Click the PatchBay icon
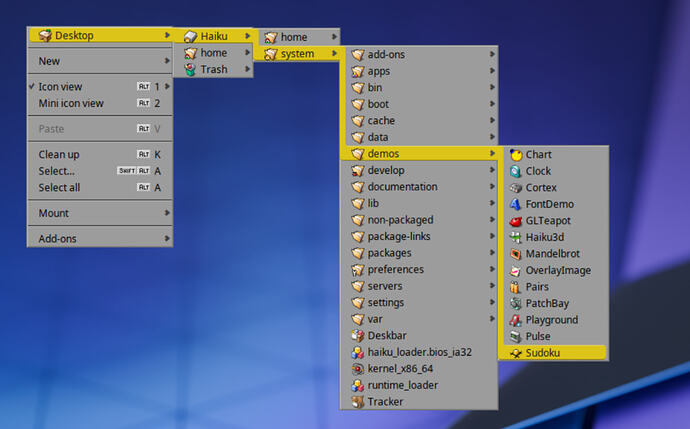Screen dimensions: 690x429 515,304
